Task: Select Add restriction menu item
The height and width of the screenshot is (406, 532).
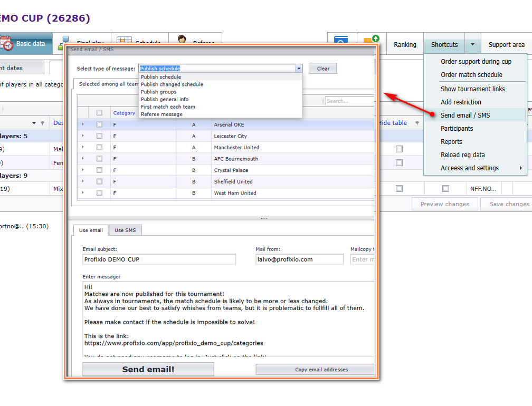Action: tap(475, 102)
